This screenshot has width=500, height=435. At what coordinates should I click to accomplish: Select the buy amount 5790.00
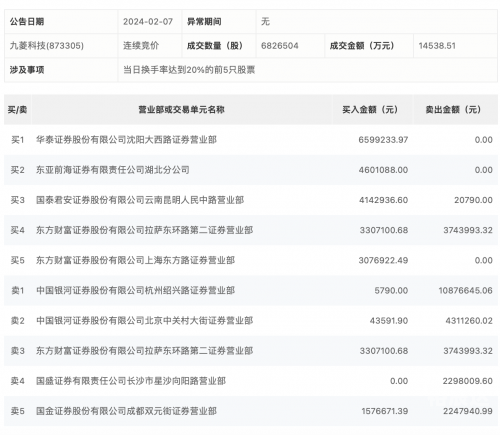coord(391,291)
